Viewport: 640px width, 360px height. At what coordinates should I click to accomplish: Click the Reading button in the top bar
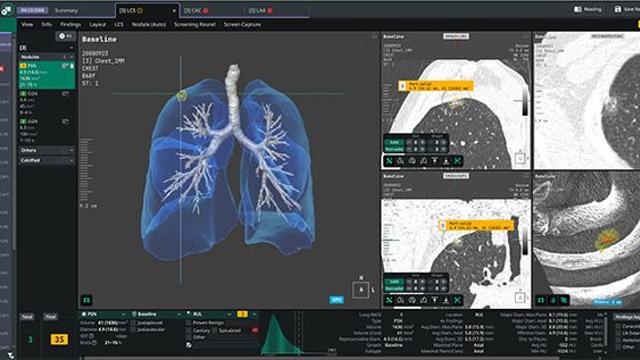pos(588,9)
